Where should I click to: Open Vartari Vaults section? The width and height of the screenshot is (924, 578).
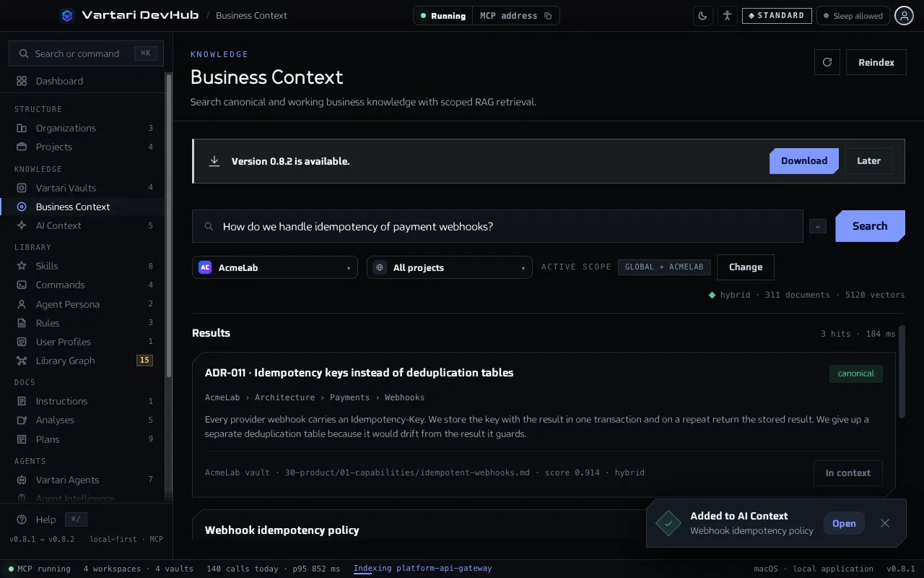coord(82,188)
